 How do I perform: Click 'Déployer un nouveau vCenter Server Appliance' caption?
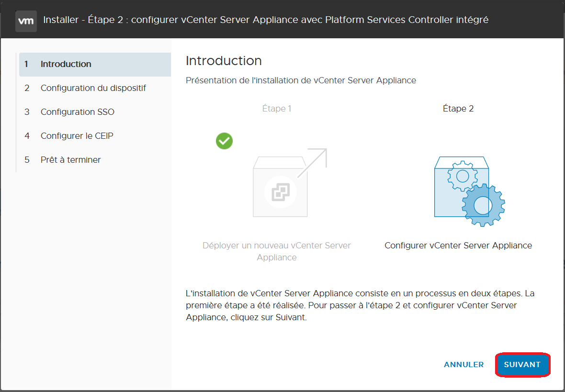coord(277,251)
